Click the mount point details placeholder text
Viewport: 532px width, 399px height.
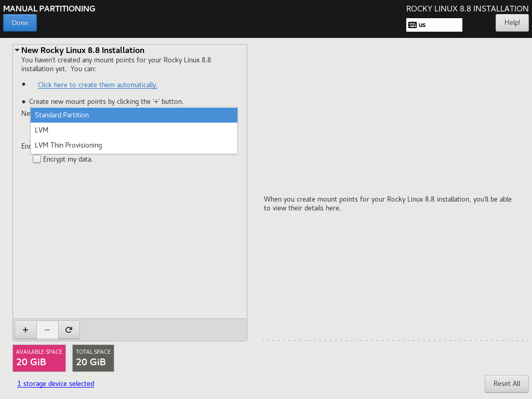click(x=388, y=203)
